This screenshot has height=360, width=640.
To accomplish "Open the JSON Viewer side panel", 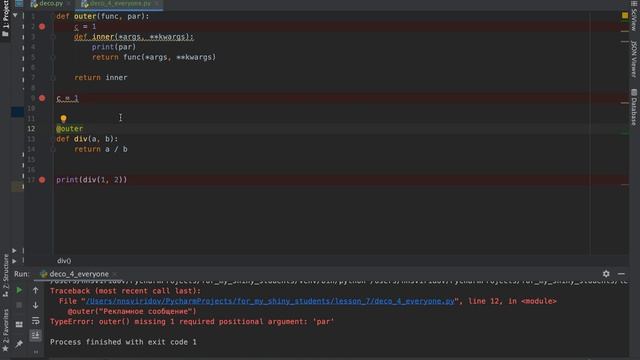I will point(633,59).
